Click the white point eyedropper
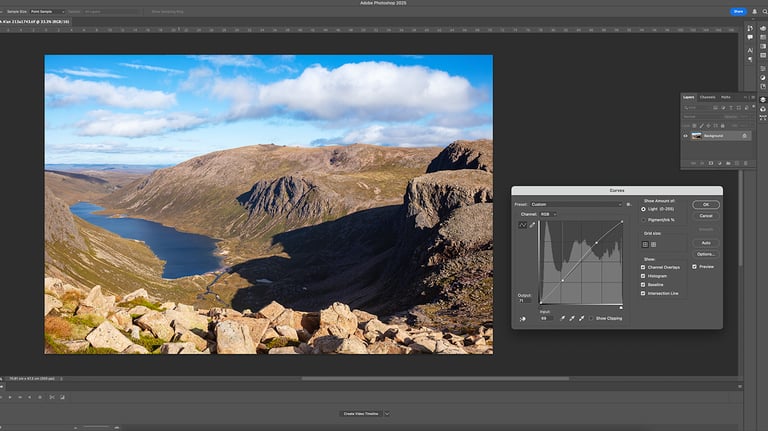Screen dimensions: 768x431 point(582,318)
